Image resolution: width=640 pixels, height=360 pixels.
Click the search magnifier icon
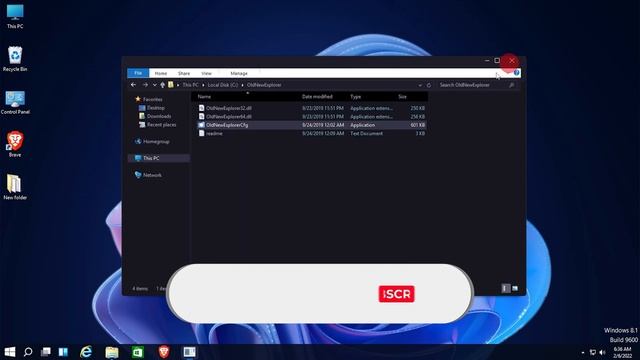(x=511, y=85)
